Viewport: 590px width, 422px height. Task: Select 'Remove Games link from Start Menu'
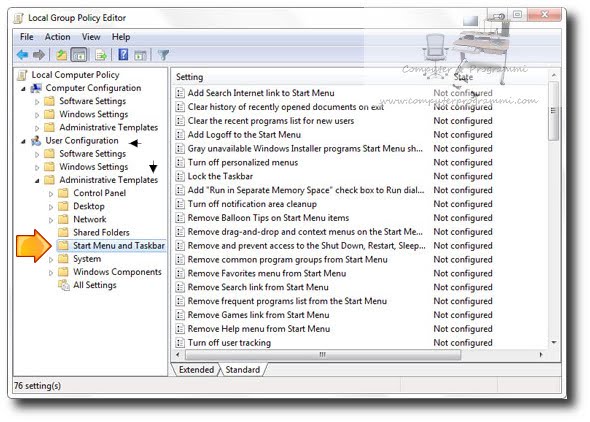(259, 315)
